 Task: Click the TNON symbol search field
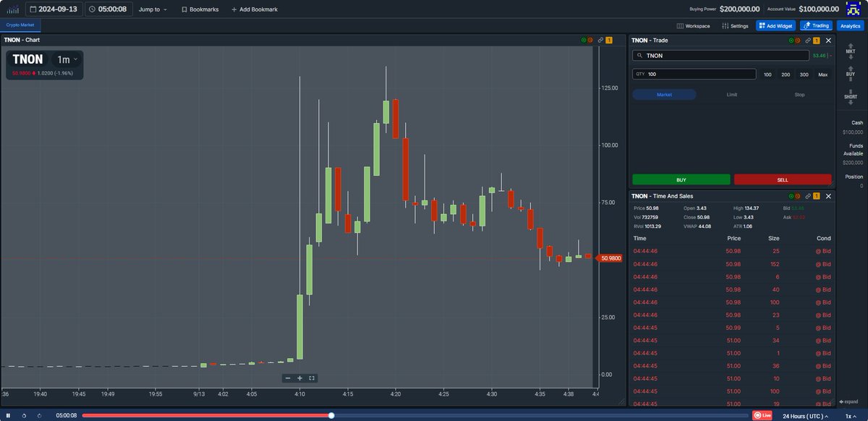coord(720,55)
